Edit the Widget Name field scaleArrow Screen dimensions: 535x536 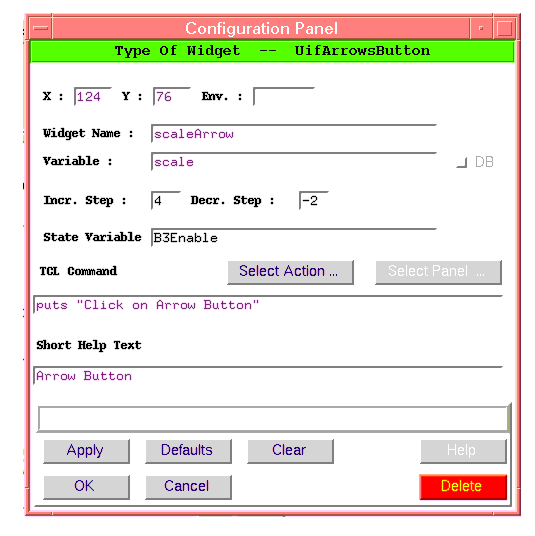tap(294, 134)
